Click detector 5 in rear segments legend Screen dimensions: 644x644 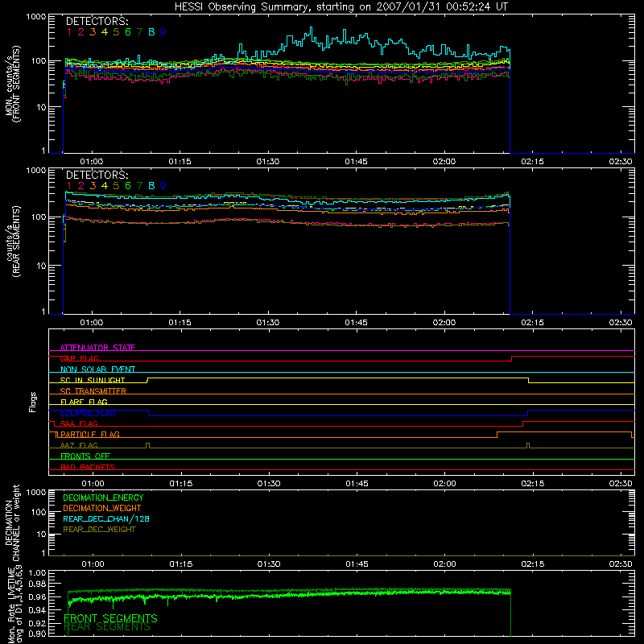[116, 186]
